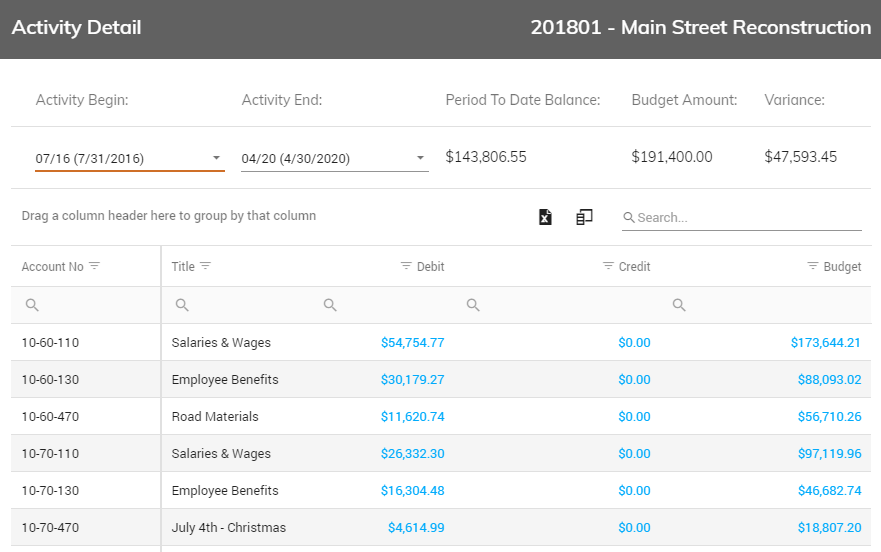This screenshot has height=552, width=881.
Task: Click the $18,807.20 budget amount link
Action: click(829, 527)
